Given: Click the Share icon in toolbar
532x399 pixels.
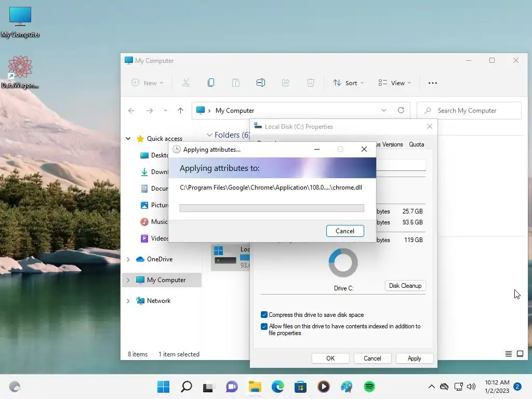Looking at the screenshot, I should point(286,83).
